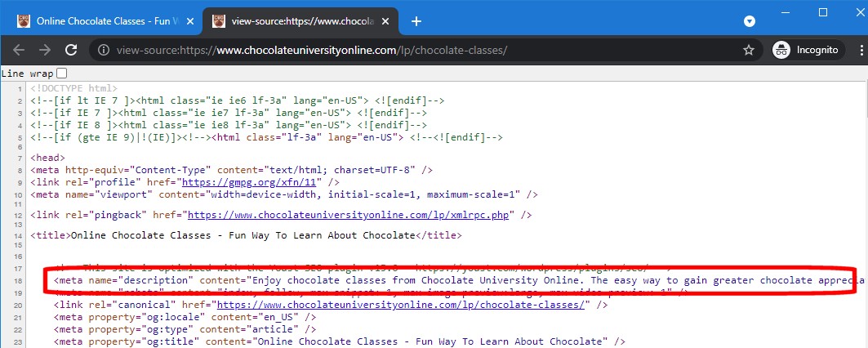Select the view-source chocolate tab
Screen dimensions: 868x348
point(300,21)
